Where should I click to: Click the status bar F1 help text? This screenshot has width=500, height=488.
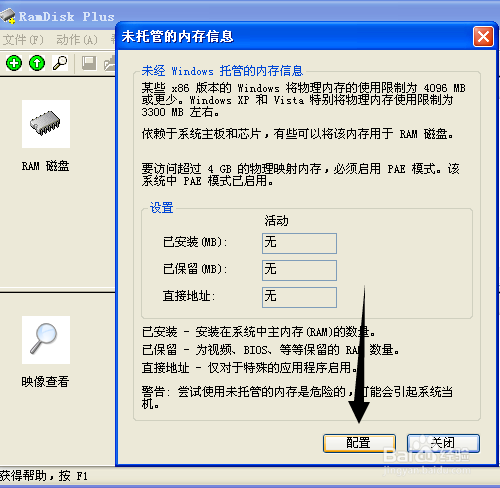[44, 476]
